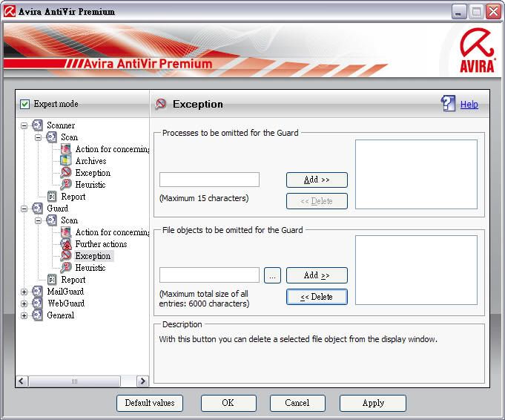The width and height of the screenshot is (505, 420).
Task: Select Exception under Scanner Scan
Action: [92, 173]
